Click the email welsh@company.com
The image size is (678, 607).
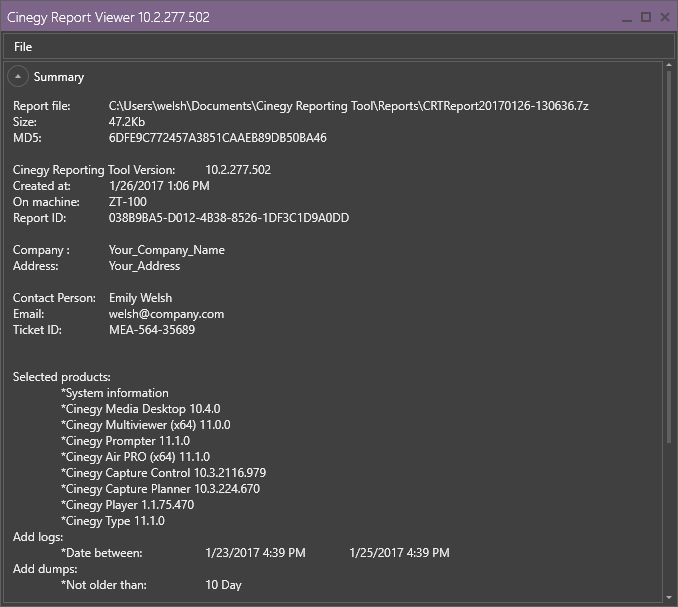166,314
